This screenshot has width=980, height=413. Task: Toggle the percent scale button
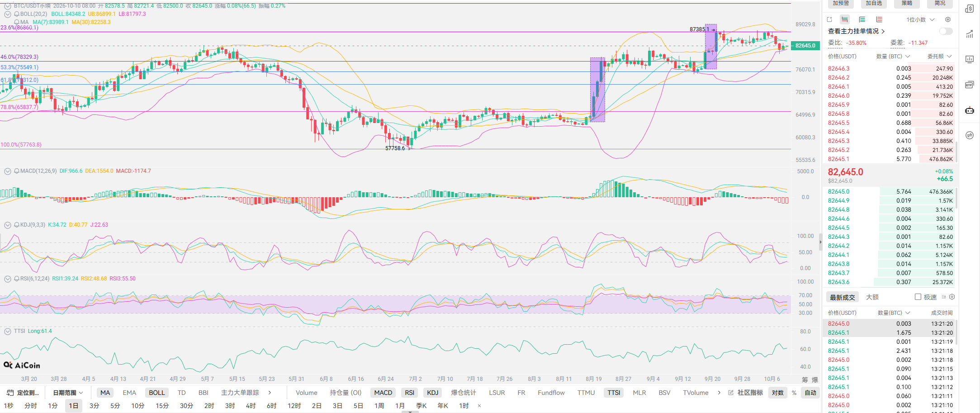794,393
